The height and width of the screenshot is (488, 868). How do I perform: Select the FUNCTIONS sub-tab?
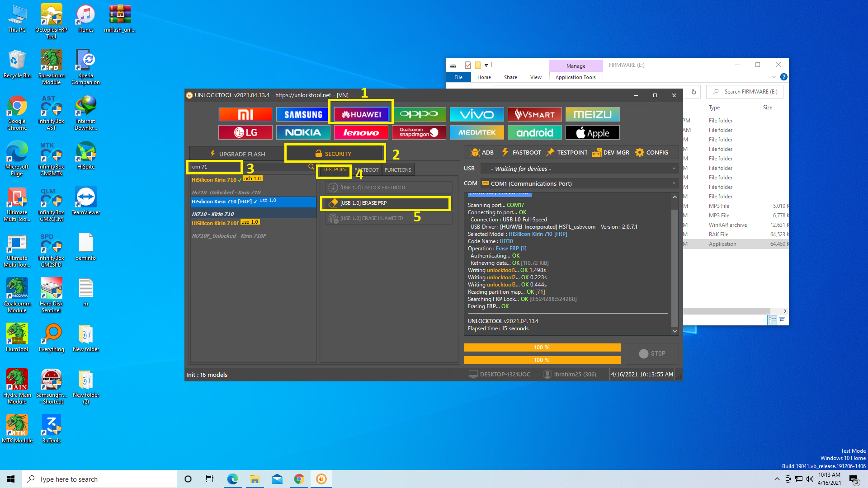tap(398, 170)
